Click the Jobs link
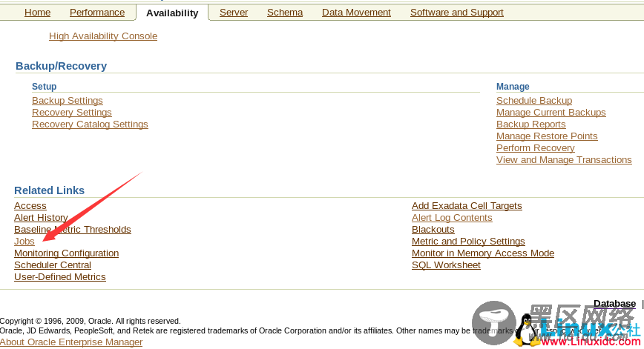Viewport: 644px width, 349px height. coord(24,242)
